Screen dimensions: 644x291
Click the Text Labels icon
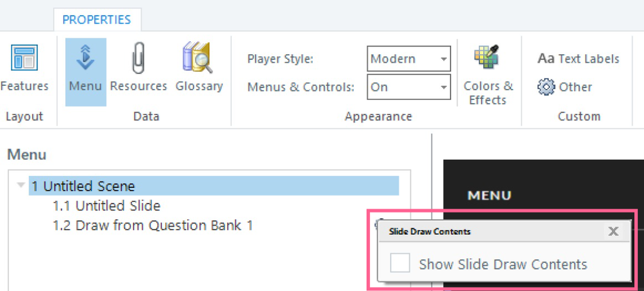(x=546, y=59)
